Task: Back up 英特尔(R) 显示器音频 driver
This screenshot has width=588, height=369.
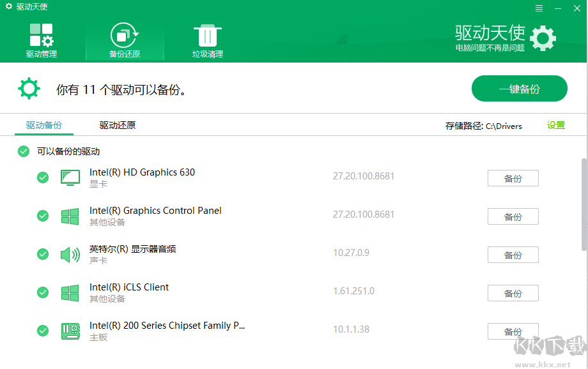Action: pyautogui.click(x=513, y=255)
